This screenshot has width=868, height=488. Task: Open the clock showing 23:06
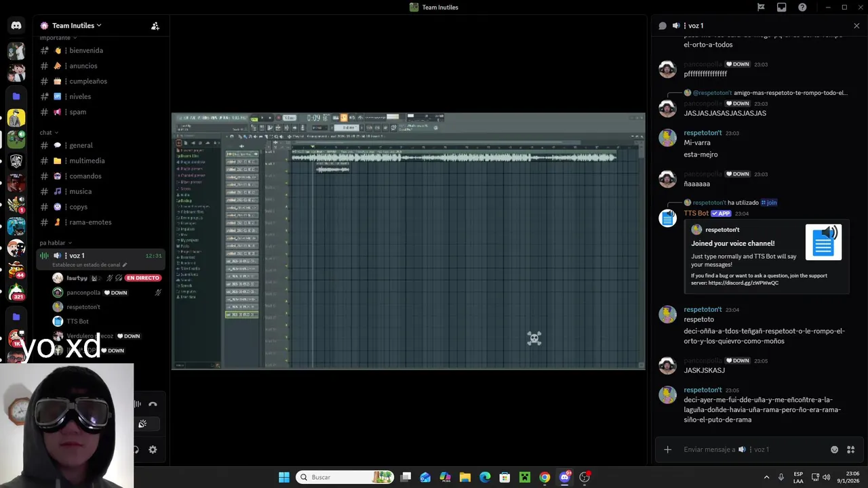[x=847, y=477]
